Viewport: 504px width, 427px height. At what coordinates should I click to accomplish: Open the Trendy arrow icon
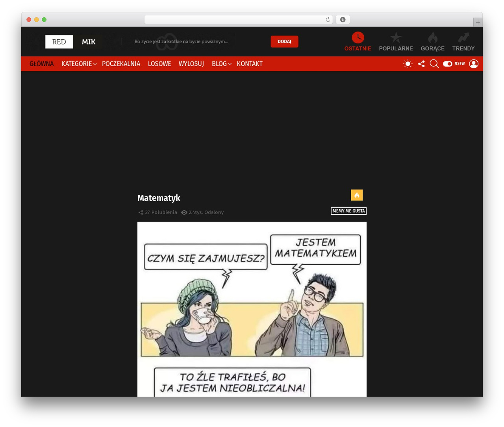(463, 38)
